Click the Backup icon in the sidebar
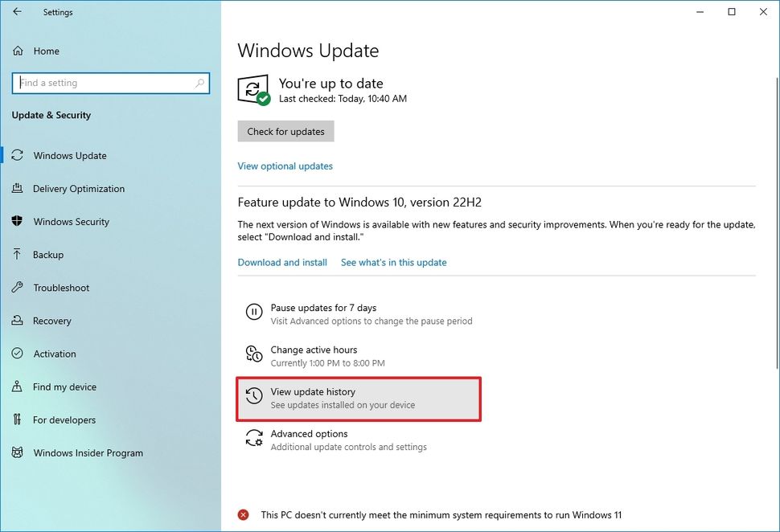The height and width of the screenshot is (532, 780). [16, 255]
